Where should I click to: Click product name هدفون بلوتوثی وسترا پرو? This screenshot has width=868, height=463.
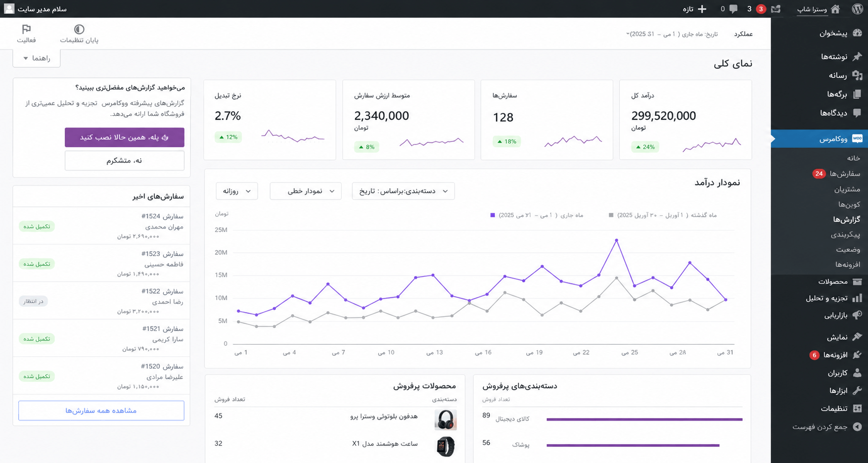pos(384,416)
